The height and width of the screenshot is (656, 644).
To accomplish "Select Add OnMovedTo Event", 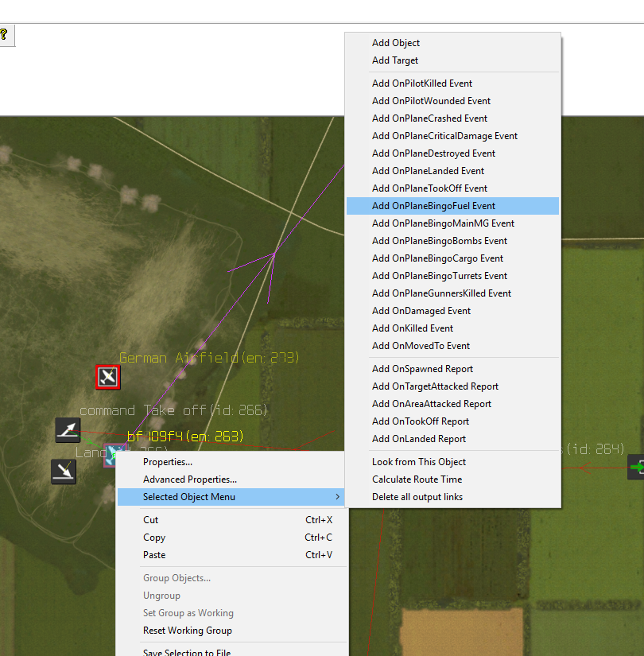I will click(452, 346).
